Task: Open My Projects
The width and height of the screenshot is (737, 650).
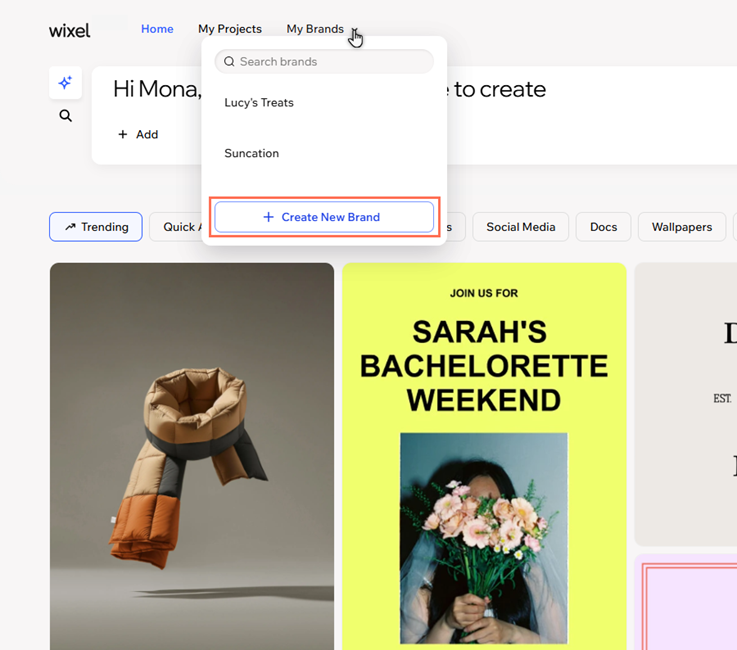Action: click(230, 29)
